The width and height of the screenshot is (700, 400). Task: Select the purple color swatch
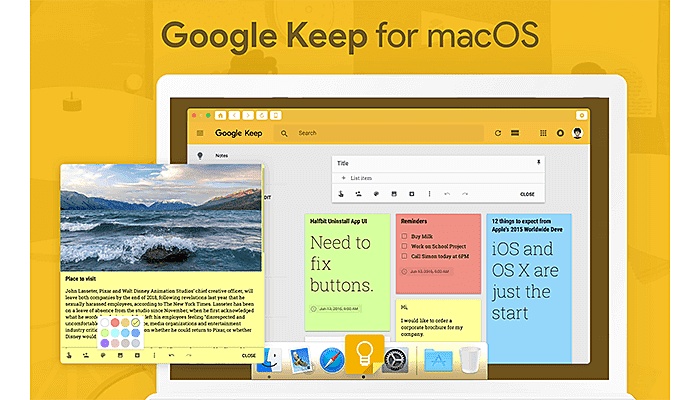(x=104, y=343)
